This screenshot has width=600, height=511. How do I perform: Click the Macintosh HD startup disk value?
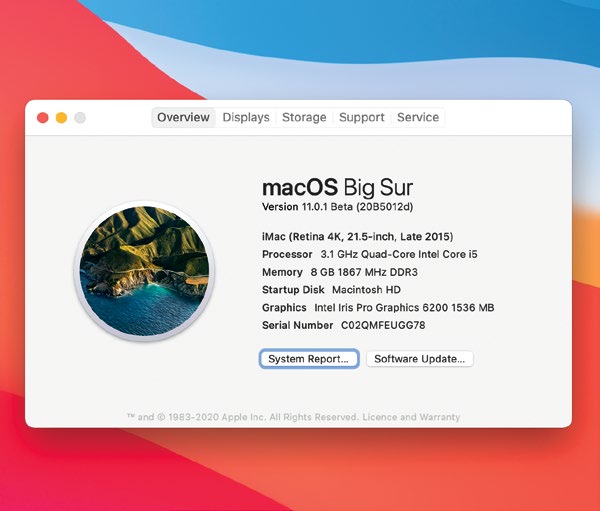pos(366,290)
